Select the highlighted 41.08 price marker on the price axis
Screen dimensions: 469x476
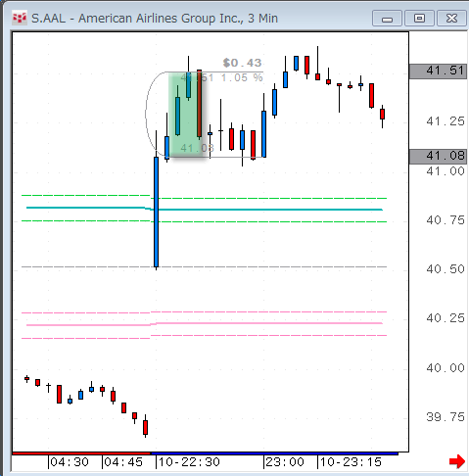(439, 156)
